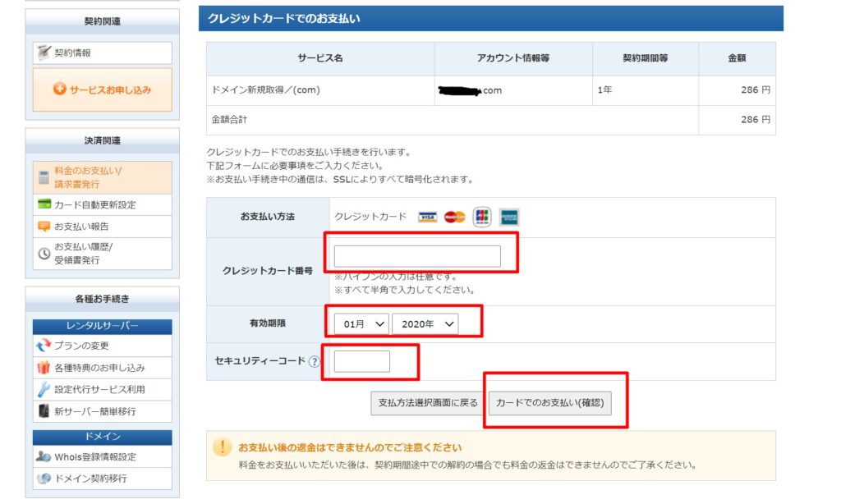Click the アカウント情報等 column header
Viewport: 841px width, 504px height.
click(513, 58)
